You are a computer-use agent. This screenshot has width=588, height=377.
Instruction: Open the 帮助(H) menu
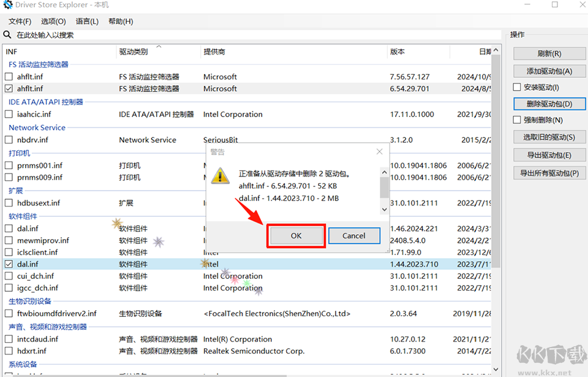121,21
